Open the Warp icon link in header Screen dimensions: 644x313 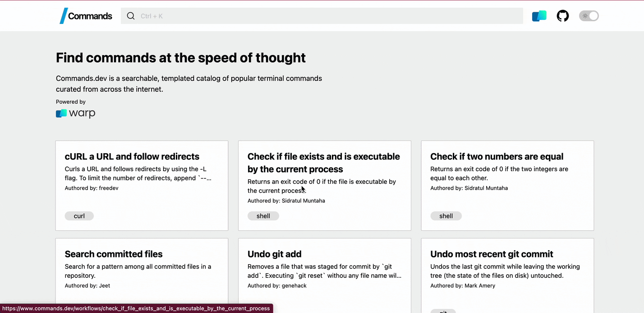(x=539, y=16)
